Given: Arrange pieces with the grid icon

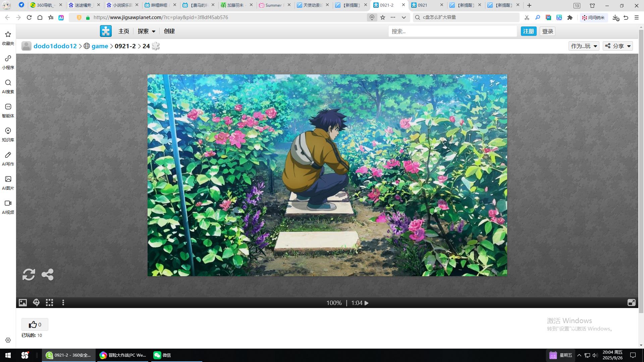Looking at the screenshot, I should (x=50, y=303).
